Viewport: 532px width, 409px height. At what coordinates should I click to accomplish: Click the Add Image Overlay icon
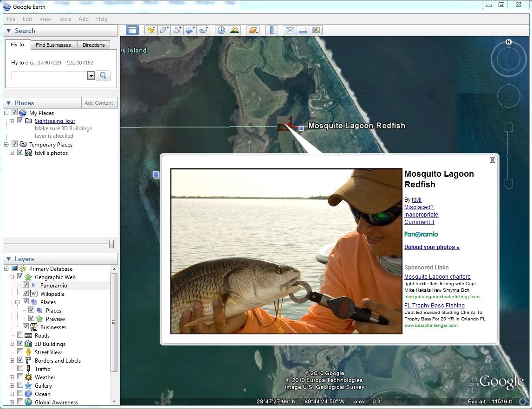point(190,30)
